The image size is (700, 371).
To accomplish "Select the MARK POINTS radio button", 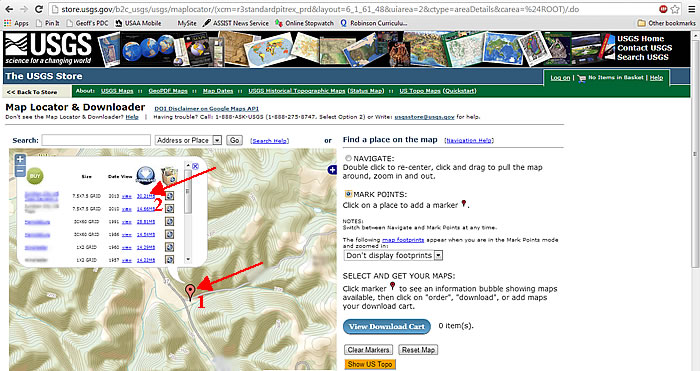I will tap(348, 194).
